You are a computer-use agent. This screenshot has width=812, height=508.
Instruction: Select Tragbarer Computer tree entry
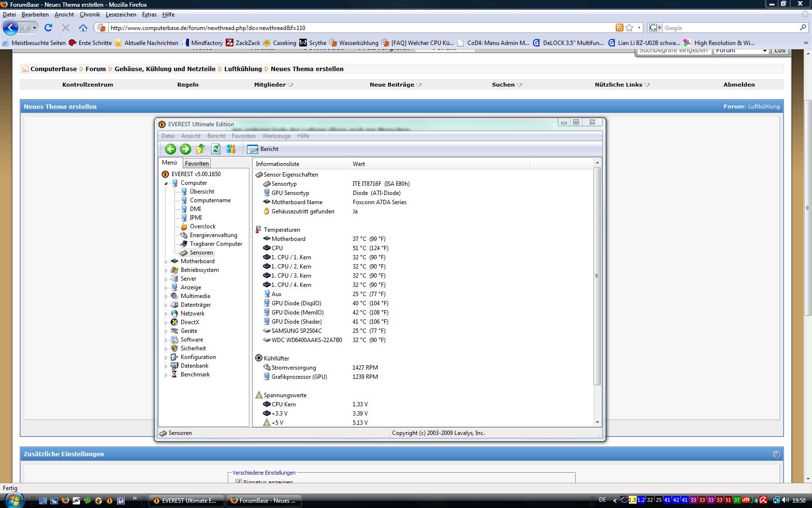216,244
